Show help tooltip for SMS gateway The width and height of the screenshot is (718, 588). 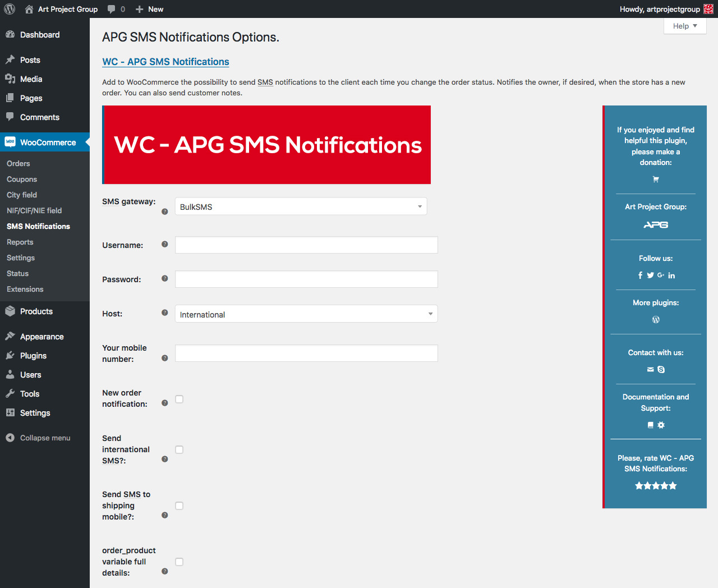point(165,212)
